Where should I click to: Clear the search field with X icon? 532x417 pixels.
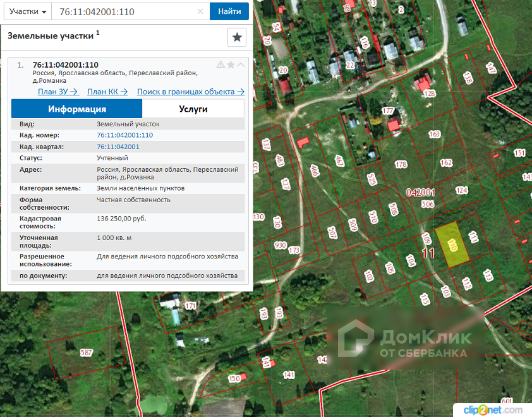pyautogui.click(x=200, y=11)
